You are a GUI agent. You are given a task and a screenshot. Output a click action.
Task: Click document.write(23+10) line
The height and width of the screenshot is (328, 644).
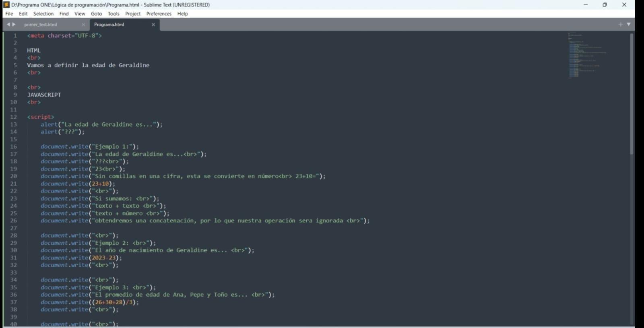[78, 184]
